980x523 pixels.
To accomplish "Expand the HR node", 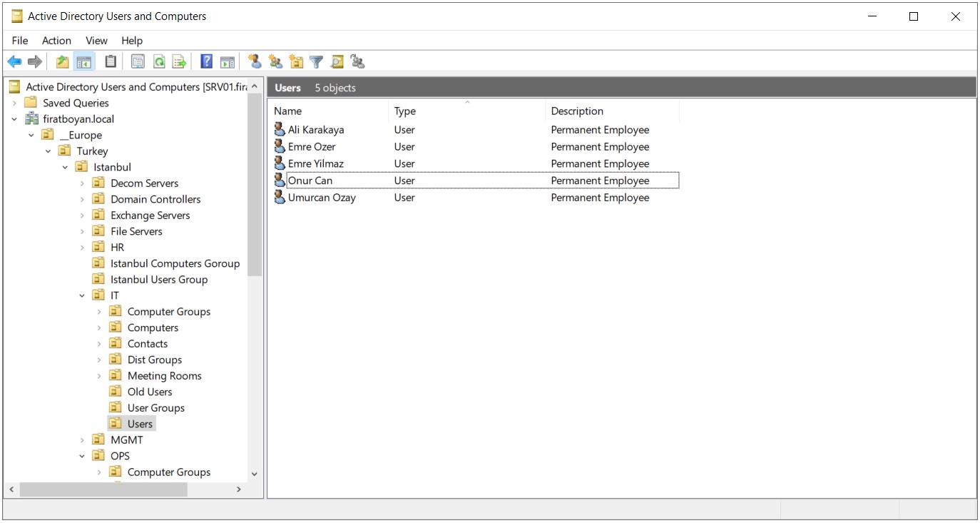I will tap(82, 248).
